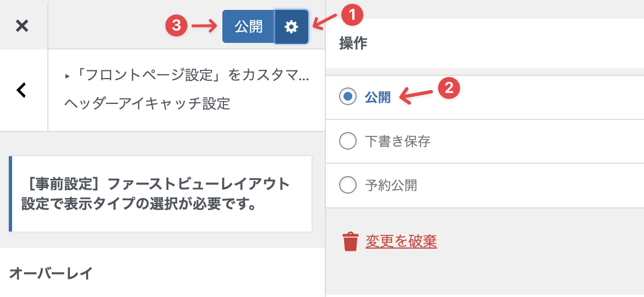Select the 下書き保存 radio button
644x297 pixels.
click(x=348, y=141)
